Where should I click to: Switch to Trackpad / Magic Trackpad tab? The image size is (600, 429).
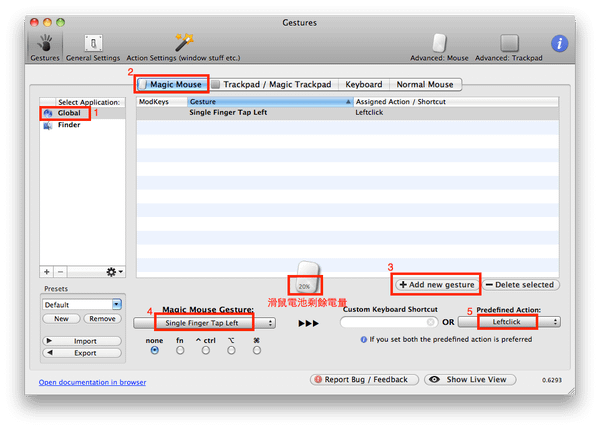(273, 84)
